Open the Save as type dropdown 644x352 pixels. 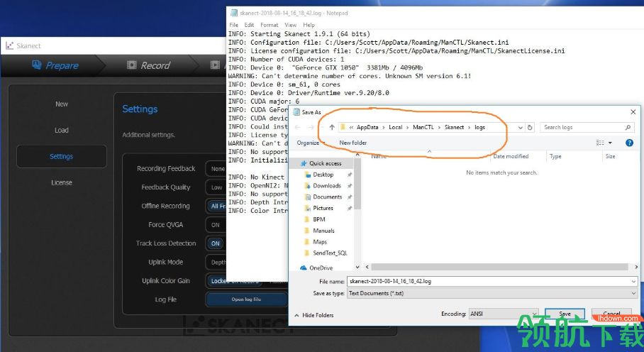(x=492, y=293)
